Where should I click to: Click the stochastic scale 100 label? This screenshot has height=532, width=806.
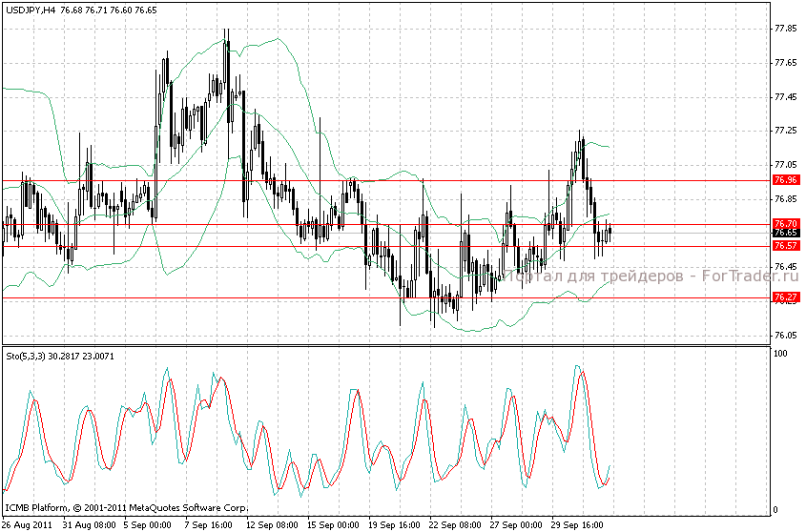tap(779, 354)
